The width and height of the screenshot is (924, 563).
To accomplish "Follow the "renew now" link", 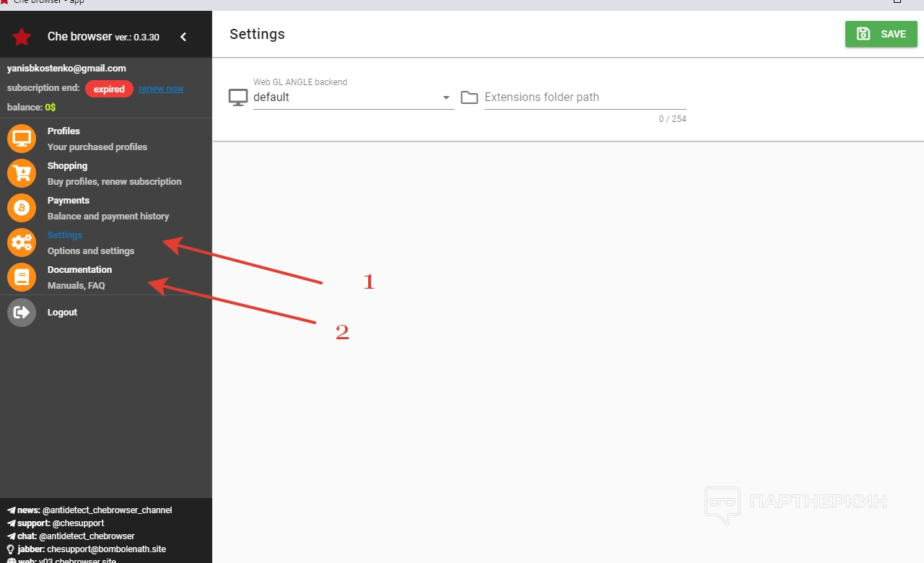I will pyautogui.click(x=161, y=89).
